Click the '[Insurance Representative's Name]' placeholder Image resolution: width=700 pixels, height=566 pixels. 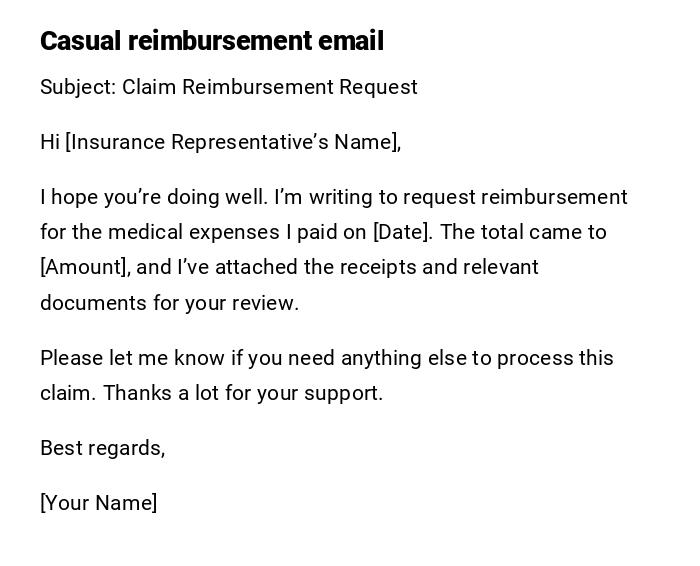pos(233,142)
